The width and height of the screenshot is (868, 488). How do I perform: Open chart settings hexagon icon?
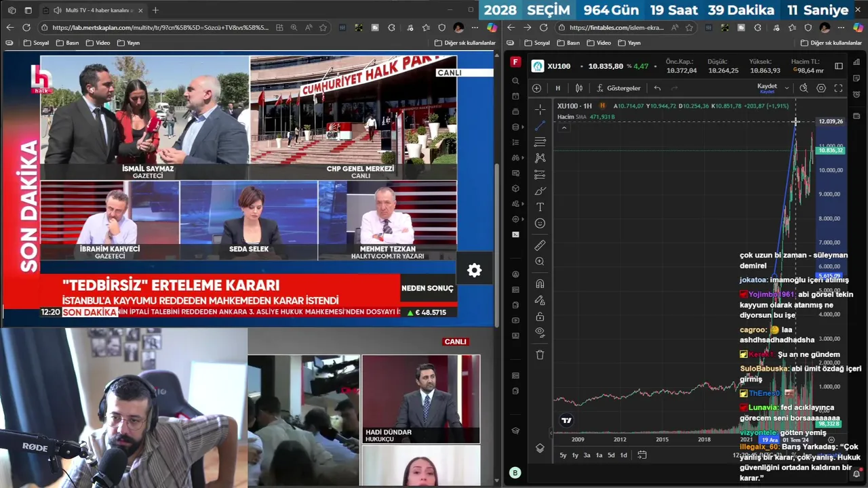(821, 88)
